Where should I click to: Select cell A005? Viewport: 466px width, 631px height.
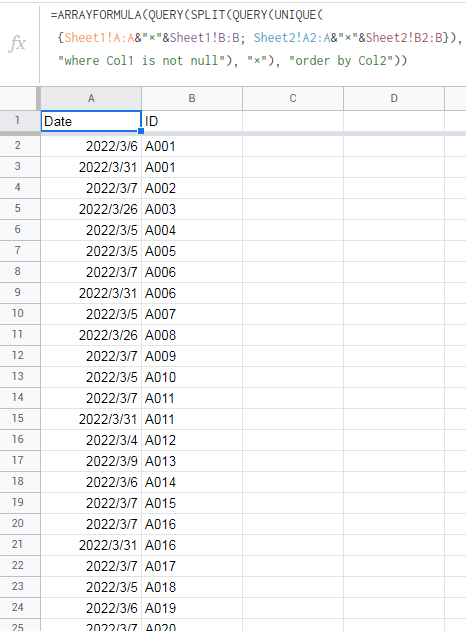(192, 251)
